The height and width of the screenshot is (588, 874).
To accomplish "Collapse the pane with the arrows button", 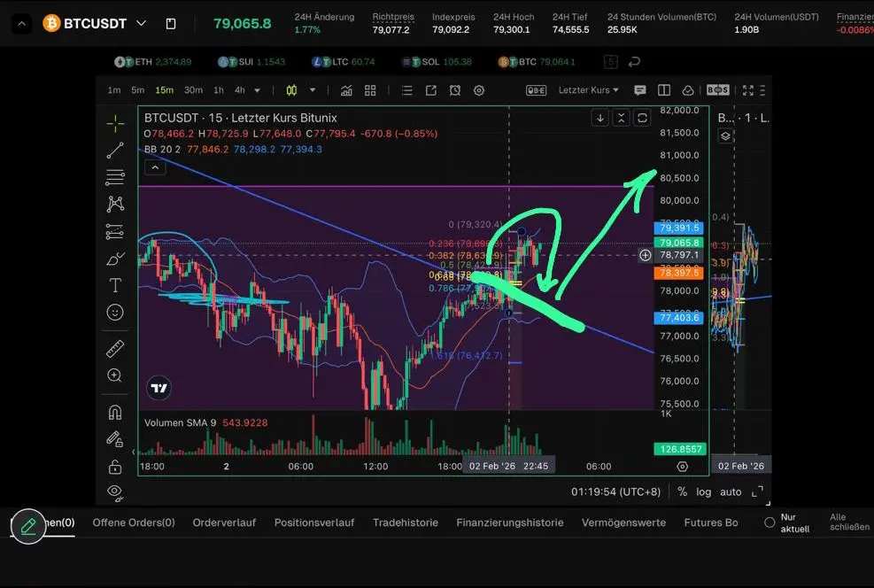I will tap(621, 118).
